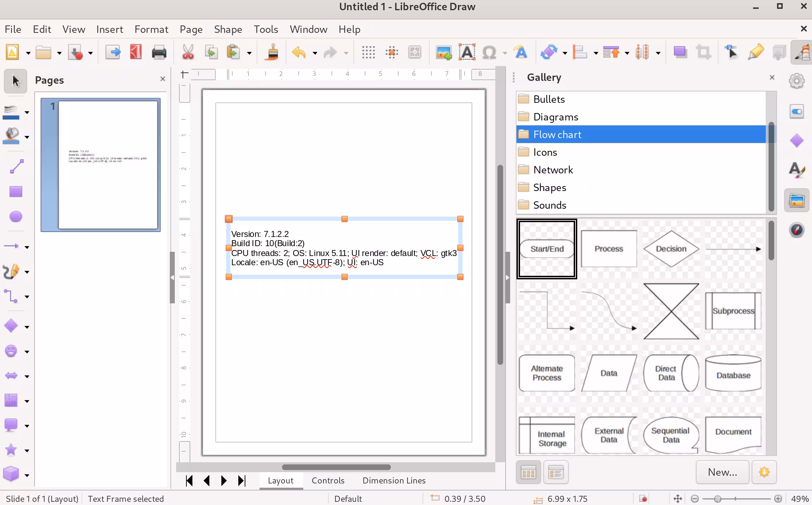
Task: Select the Ellipse drawing tool
Action: coord(16,216)
